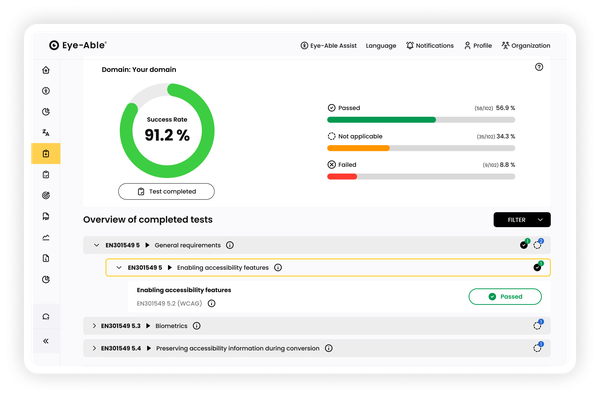Image resolution: width=600 pixels, height=396 pixels.
Task: Collapse the General requirements section chevron
Action: pyautogui.click(x=96, y=245)
